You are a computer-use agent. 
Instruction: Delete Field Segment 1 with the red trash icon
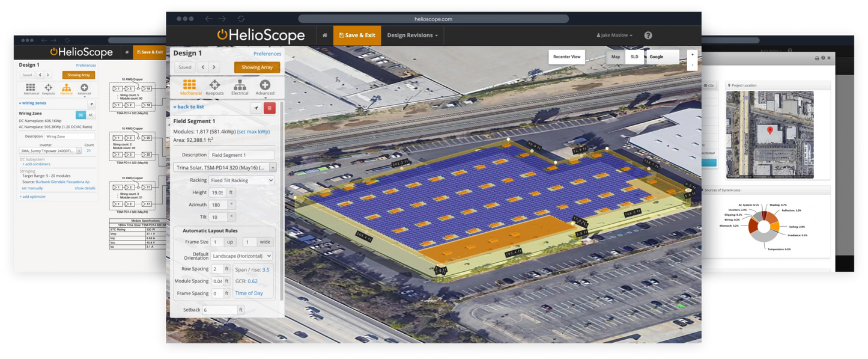coord(270,108)
